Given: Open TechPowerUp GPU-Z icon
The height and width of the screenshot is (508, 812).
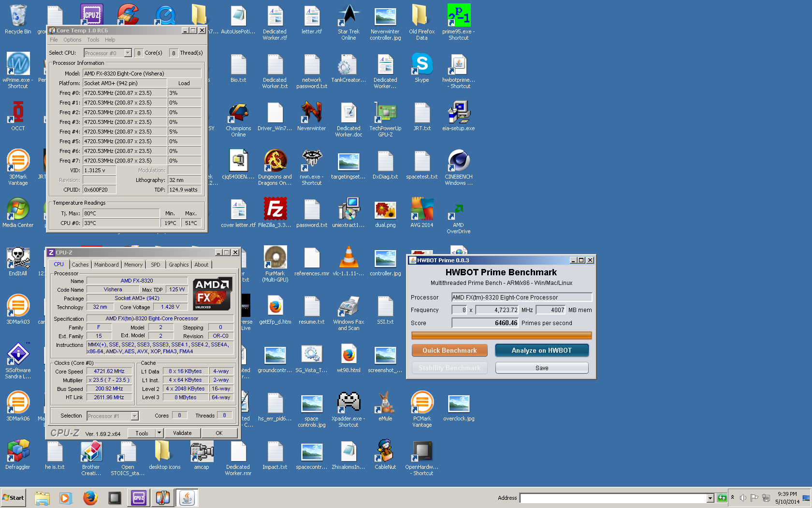Looking at the screenshot, I should click(385, 119).
